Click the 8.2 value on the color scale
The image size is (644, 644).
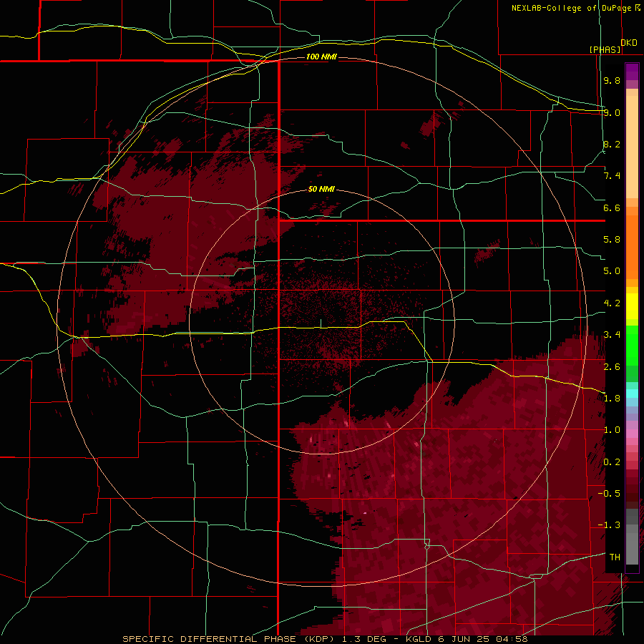coord(612,144)
